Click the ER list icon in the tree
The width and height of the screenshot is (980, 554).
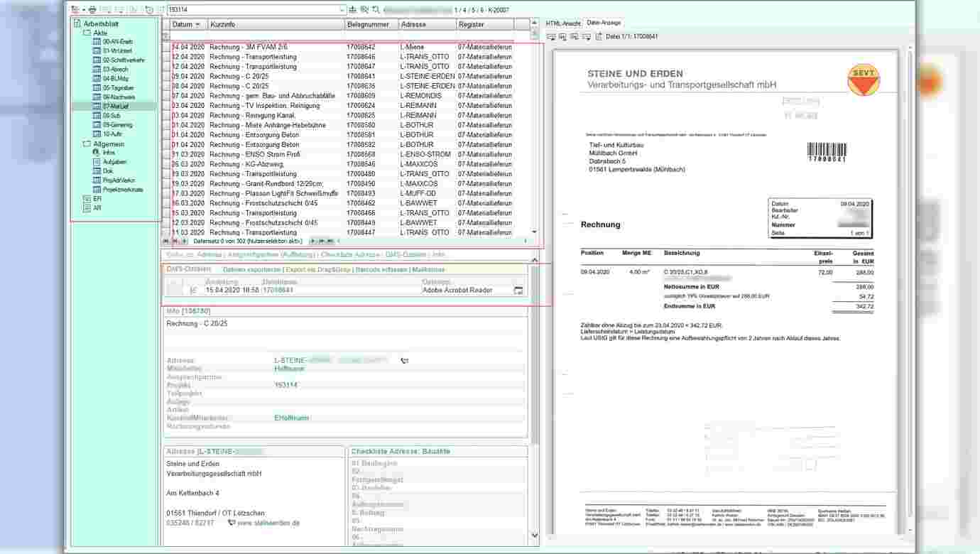point(87,199)
